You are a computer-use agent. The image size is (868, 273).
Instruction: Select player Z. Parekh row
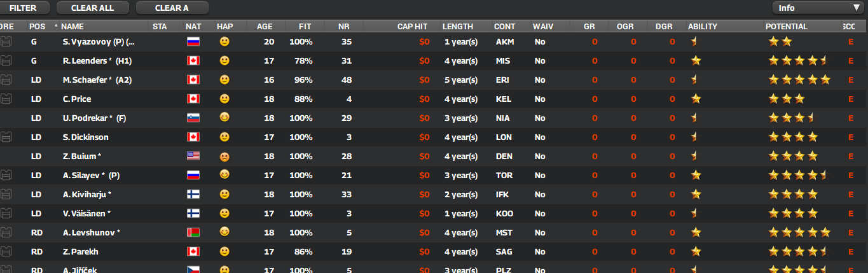(x=434, y=252)
